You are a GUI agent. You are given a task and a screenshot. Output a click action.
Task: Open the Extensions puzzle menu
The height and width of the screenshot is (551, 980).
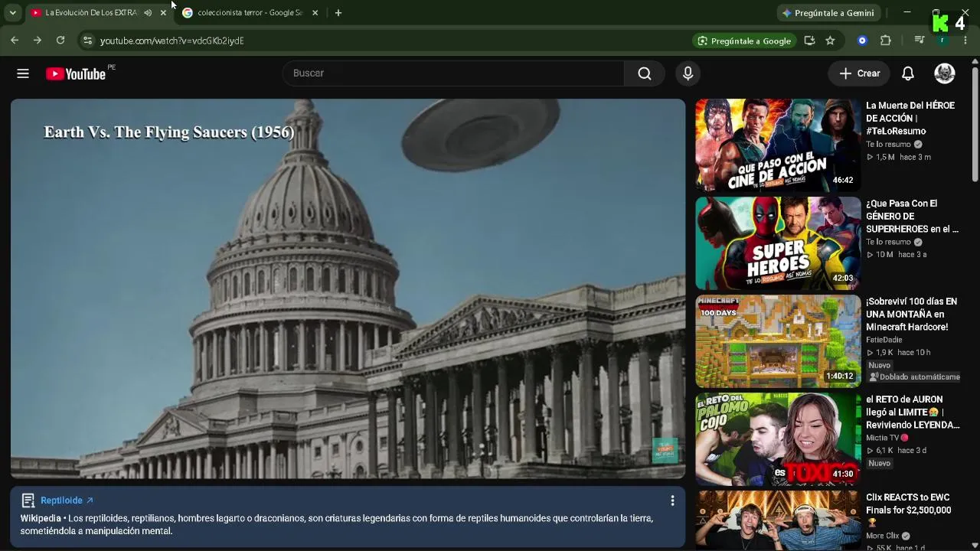pos(886,41)
